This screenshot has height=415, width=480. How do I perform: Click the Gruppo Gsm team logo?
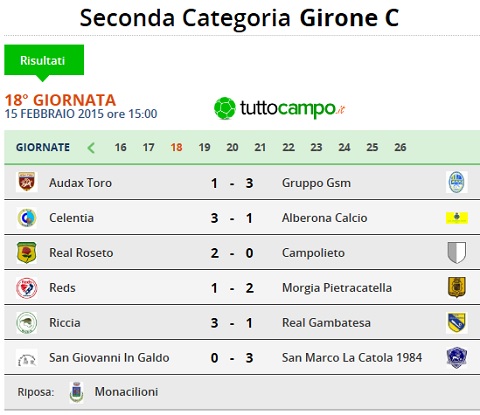(457, 182)
